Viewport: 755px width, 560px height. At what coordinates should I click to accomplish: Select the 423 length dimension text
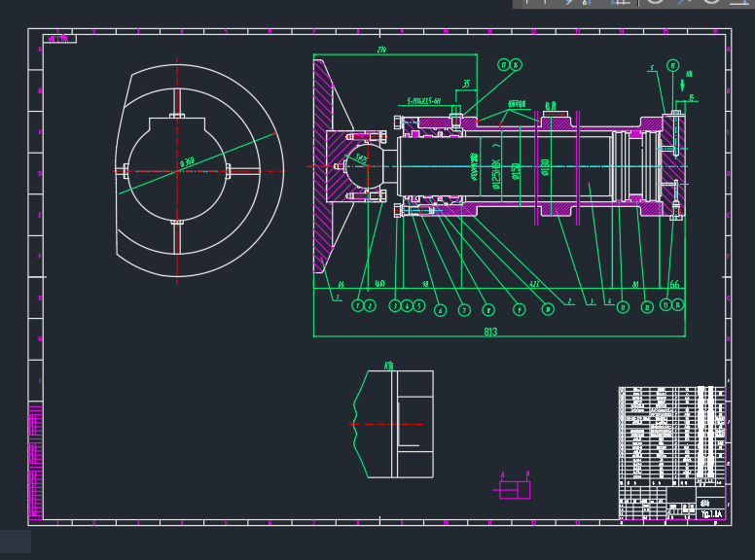coord(534,284)
